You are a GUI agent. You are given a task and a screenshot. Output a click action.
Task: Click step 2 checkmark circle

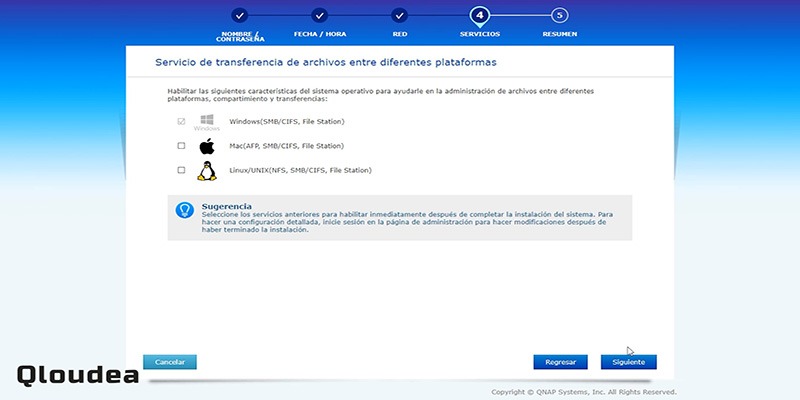[319, 15]
